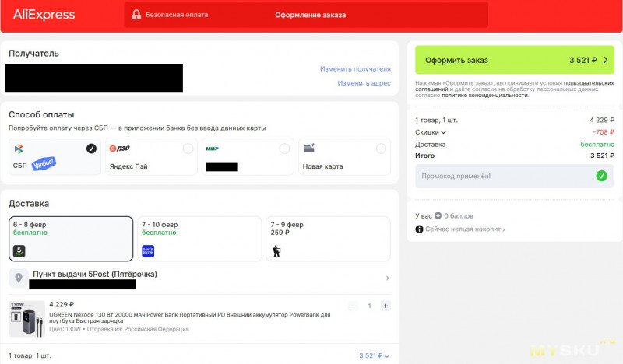Increase product quantity with plus button
This screenshot has height=364, width=623.
385,306
